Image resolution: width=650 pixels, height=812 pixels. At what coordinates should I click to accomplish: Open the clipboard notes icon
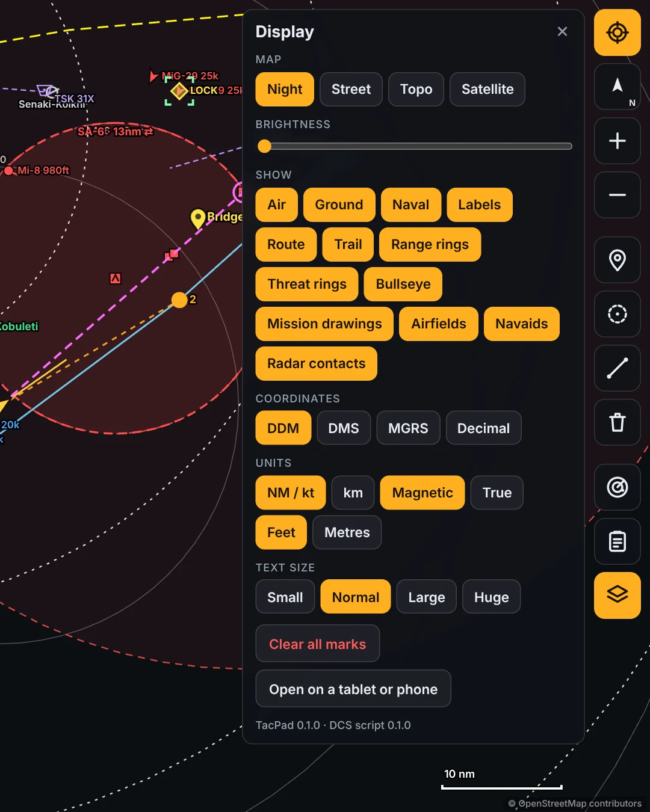(617, 541)
